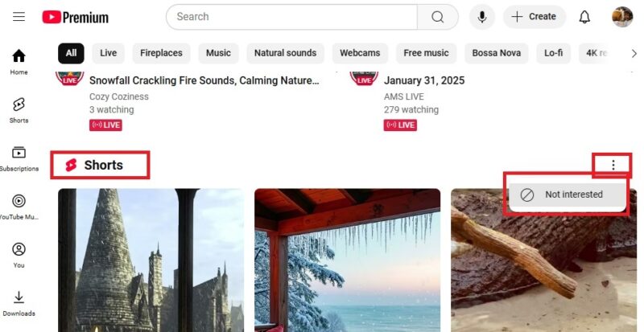This screenshot has width=644, height=332.
Task: Open the Cozy Coziness channel link
Action: 119,96
